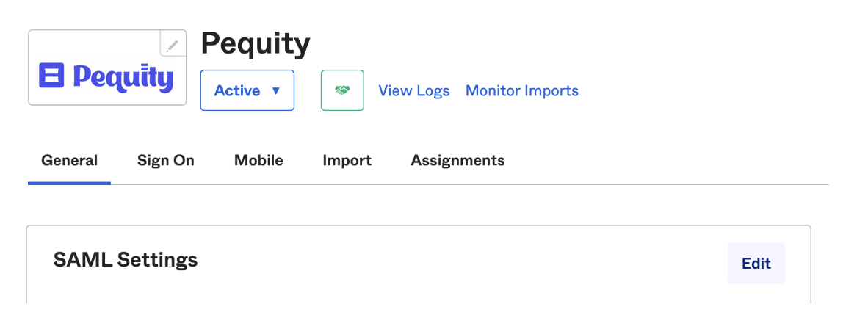This screenshot has height=326, width=868.
Task: Click the green handshake icon button
Action: [342, 90]
